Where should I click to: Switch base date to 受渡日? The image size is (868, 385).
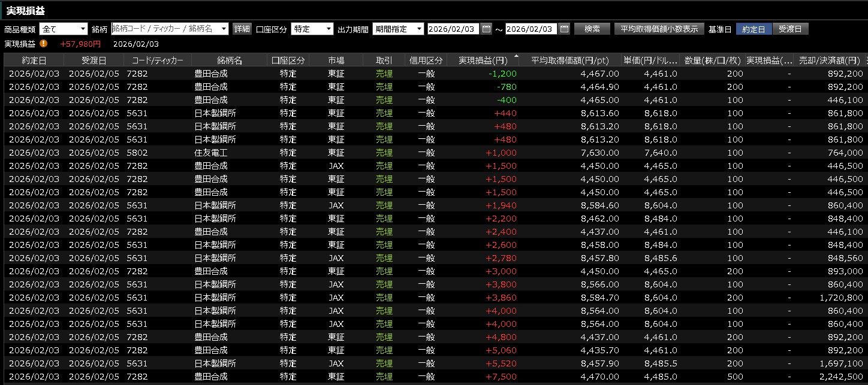pos(790,29)
